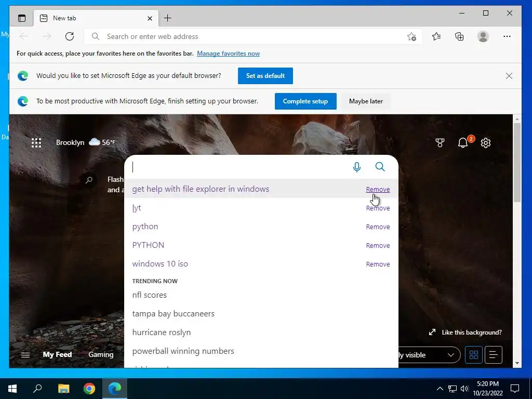532x399 pixels.
Task: Remove 'windows 10 iso' history entry
Action: pyautogui.click(x=378, y=264)
